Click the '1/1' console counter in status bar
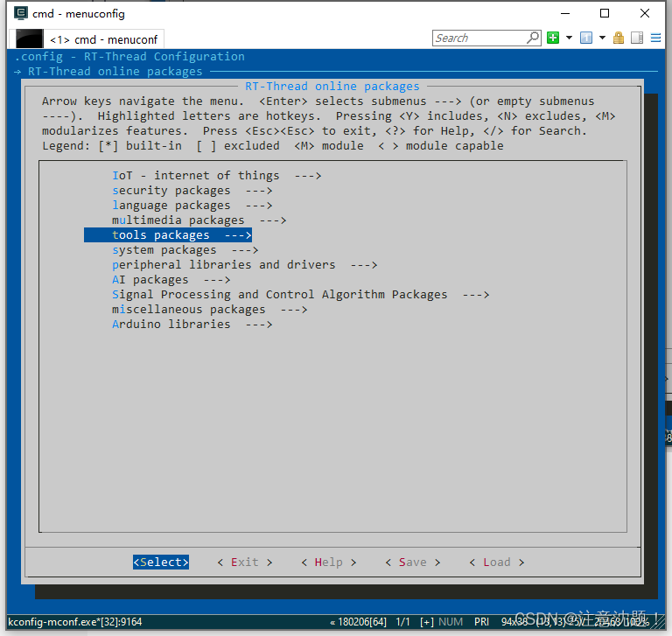The width and height of the screenshot is (672, 636). (x=402, y=622)
